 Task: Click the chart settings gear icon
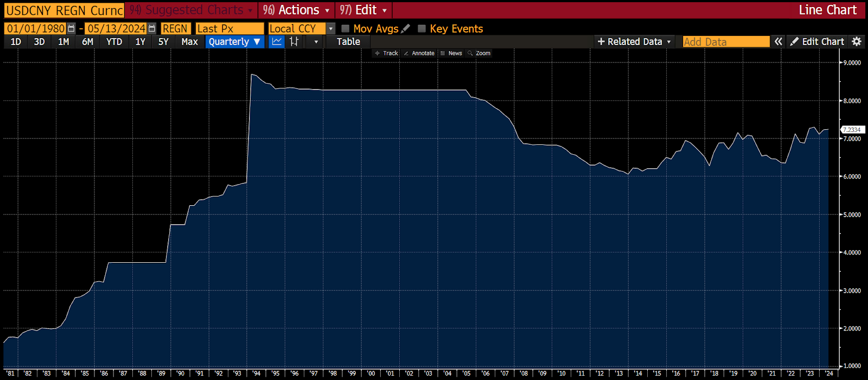click(857, 42)
